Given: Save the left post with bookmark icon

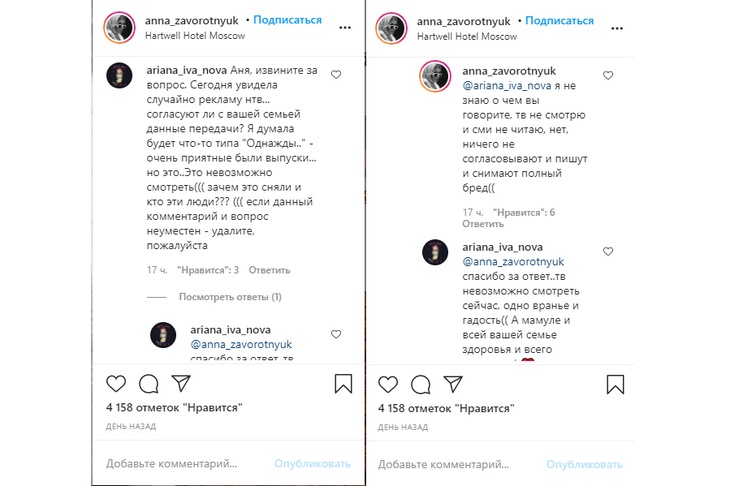Looking at the screenshot, I should 343,384.
